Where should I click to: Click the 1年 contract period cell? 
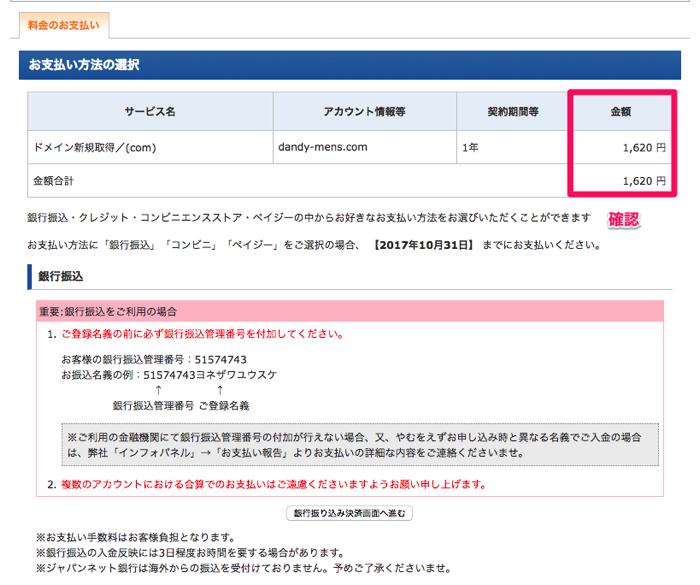click(470, 147)
